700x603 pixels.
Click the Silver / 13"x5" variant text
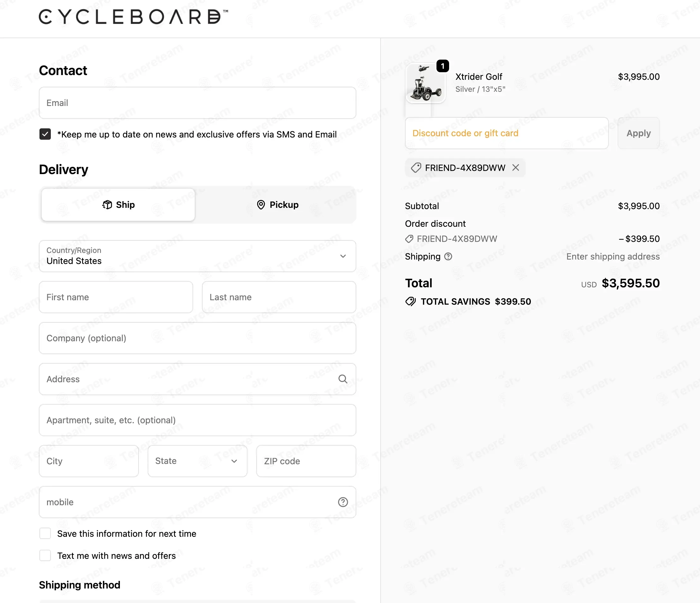480,89
